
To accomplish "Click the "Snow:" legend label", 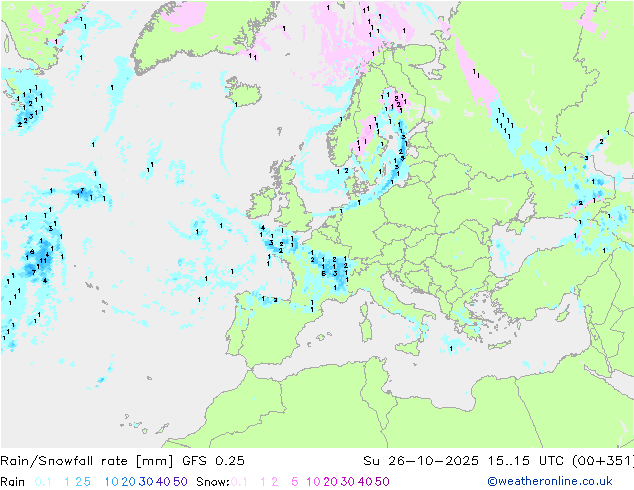I will [213, 482].
